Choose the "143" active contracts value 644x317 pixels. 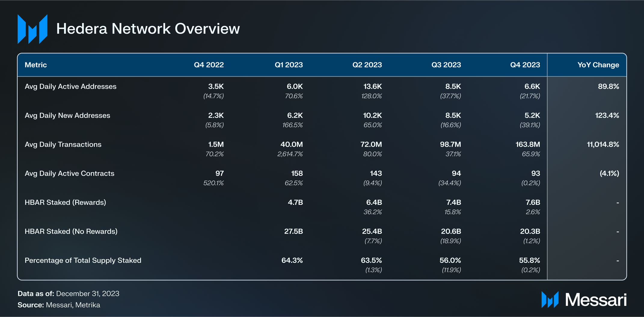coord(376,173)
